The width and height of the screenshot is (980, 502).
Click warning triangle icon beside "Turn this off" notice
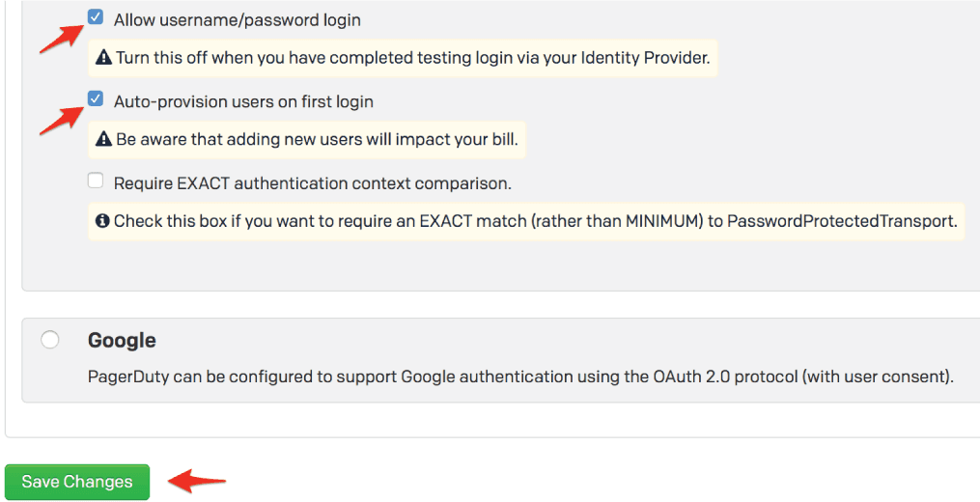pyautogui.click(x=104, y=58)
